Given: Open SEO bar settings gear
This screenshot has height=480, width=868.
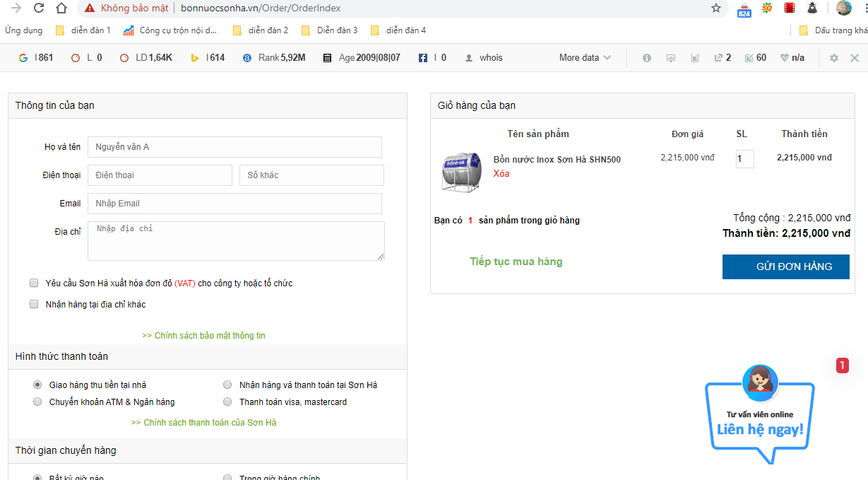Looking at the screenshot, I should pyautogui.click(x=834, y=58).
